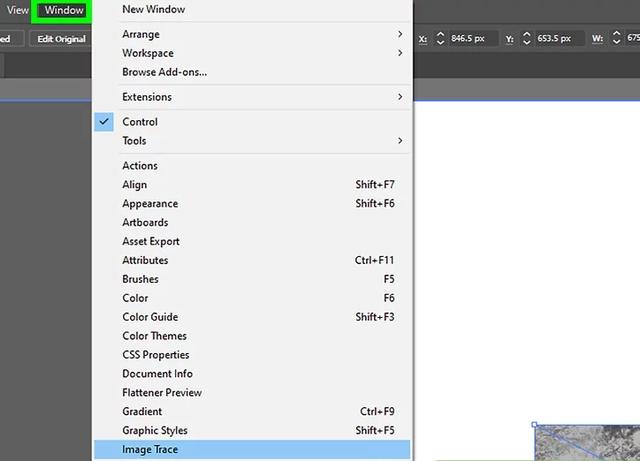
Task: Click the W: label link
Action: [597, 39]
